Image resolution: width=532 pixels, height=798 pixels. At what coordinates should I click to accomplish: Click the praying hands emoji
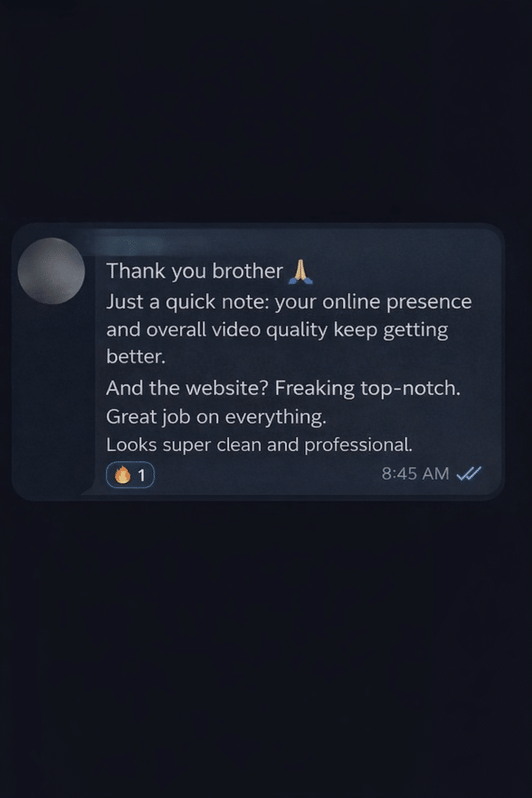coord(300,271)
